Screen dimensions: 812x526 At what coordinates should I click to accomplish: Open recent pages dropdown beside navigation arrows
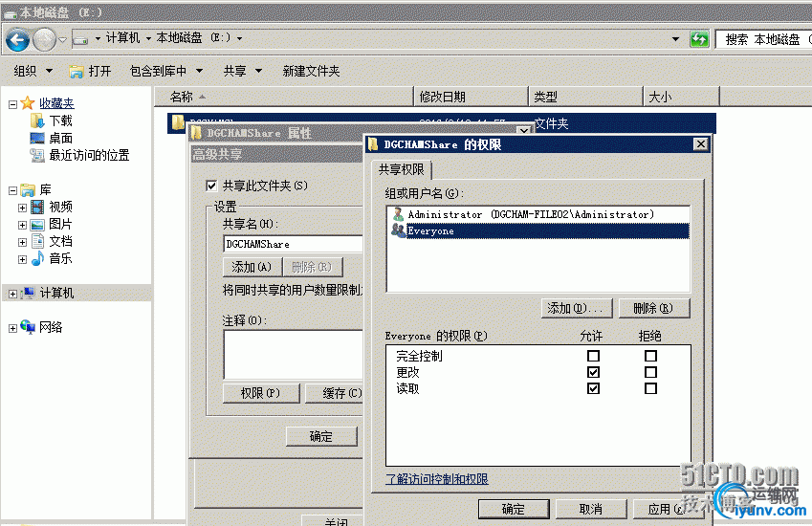(x=63, y=39)
